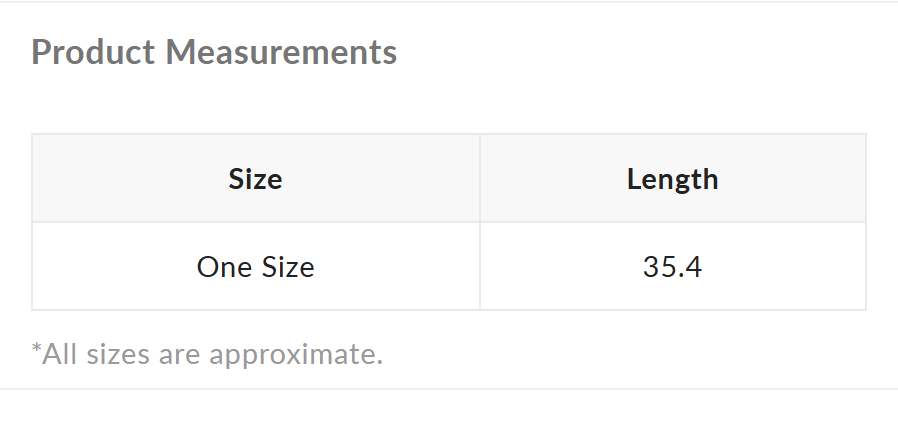Select the Length column header
898x422 pixels.
tap(672, 179)
